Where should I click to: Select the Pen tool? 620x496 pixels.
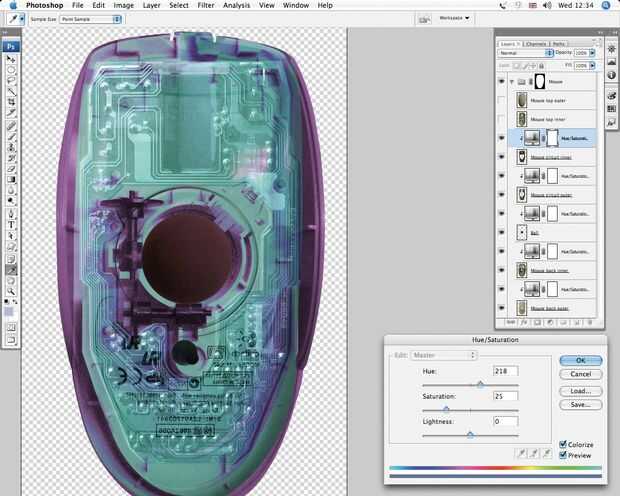click(11, 214)
